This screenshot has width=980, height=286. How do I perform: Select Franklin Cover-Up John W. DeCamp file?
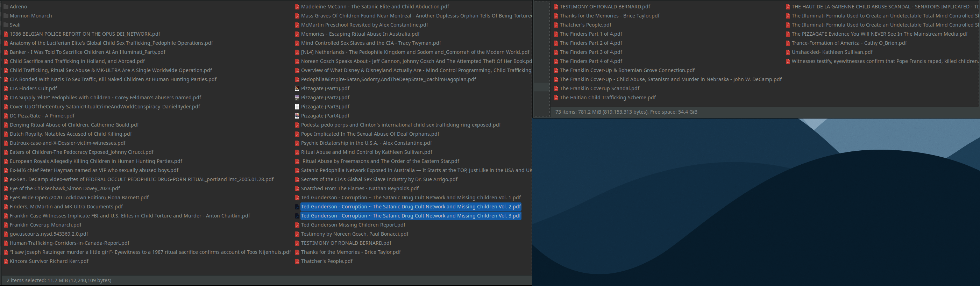[x=671, y=79]
